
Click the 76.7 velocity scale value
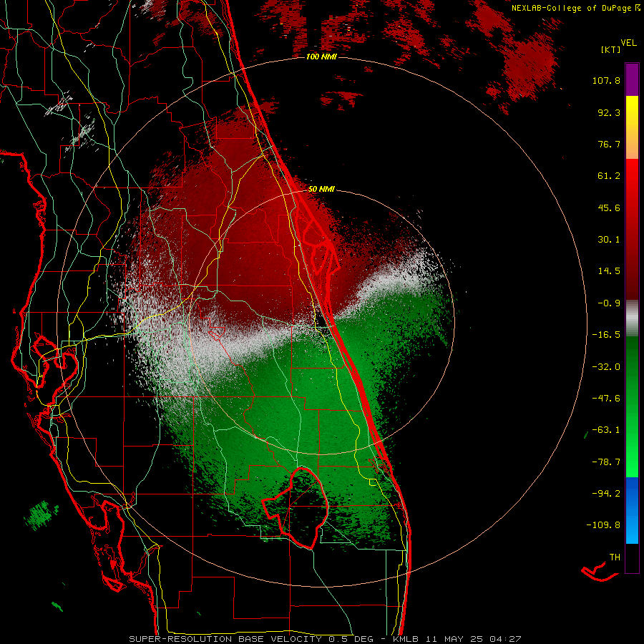pos(609,144)
